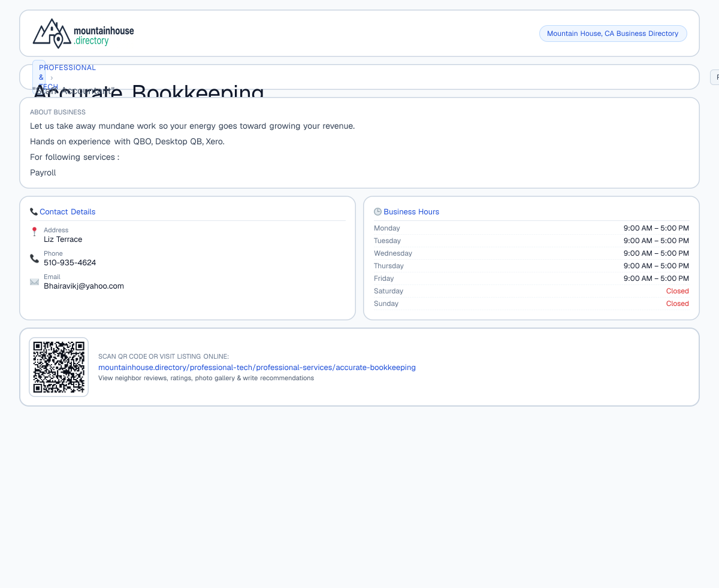Click the 'Hands on experience with QBO' line

pos(128,142)
